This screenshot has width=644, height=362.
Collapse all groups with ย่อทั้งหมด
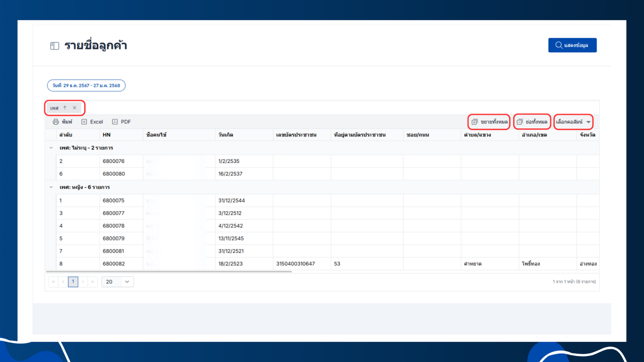[x=532, y=122]
